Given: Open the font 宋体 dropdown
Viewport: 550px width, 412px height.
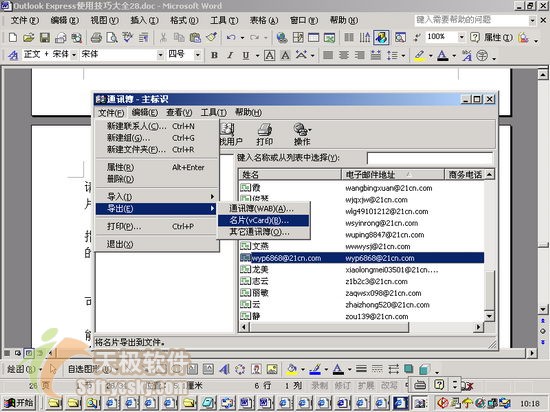Looking at the screenshot, I should (160, 55).
